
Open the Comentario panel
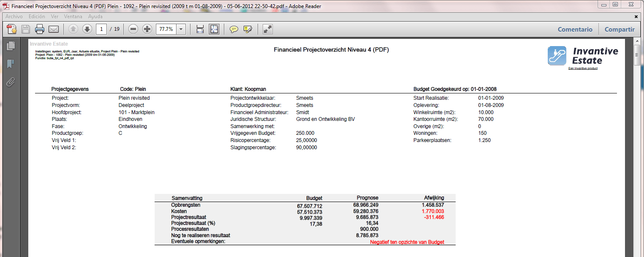point(575,29)
